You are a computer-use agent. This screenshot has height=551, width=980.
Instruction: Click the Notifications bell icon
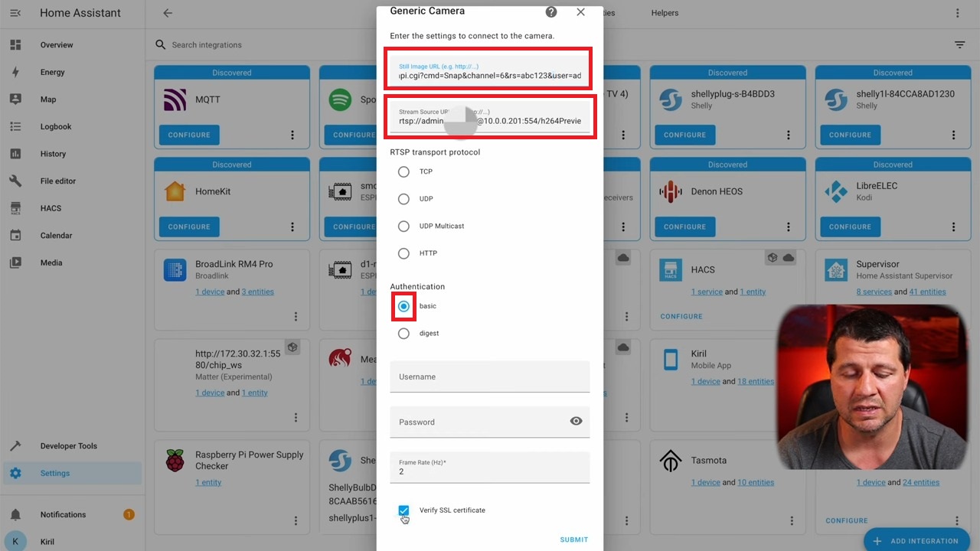[x=15, y=514]
